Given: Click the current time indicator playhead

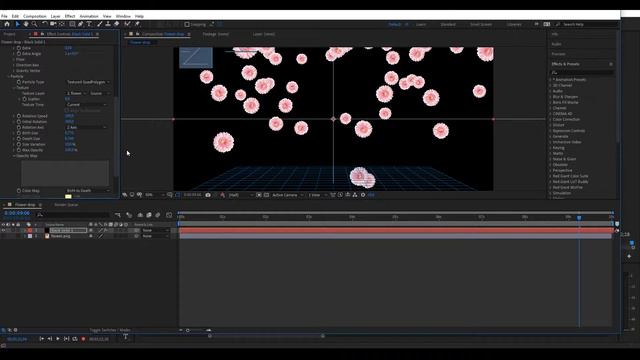Looking at the screenshot, I should 579,218.
